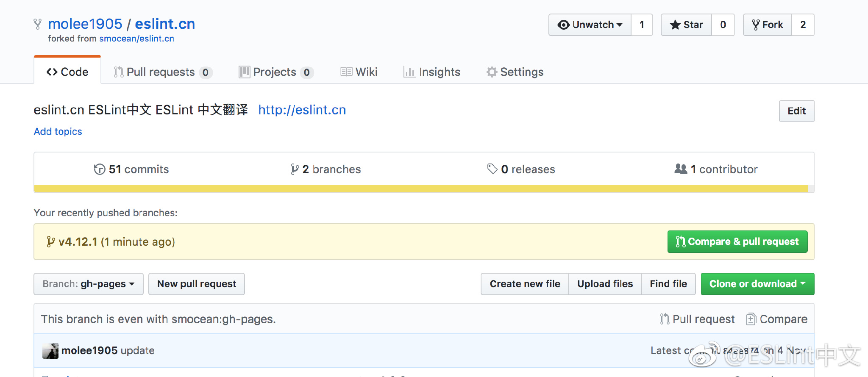This screenshot has width=868, height=377.
Task: Open the v4.12.1 recently pushed branch
Action: (x=78, y=242)
